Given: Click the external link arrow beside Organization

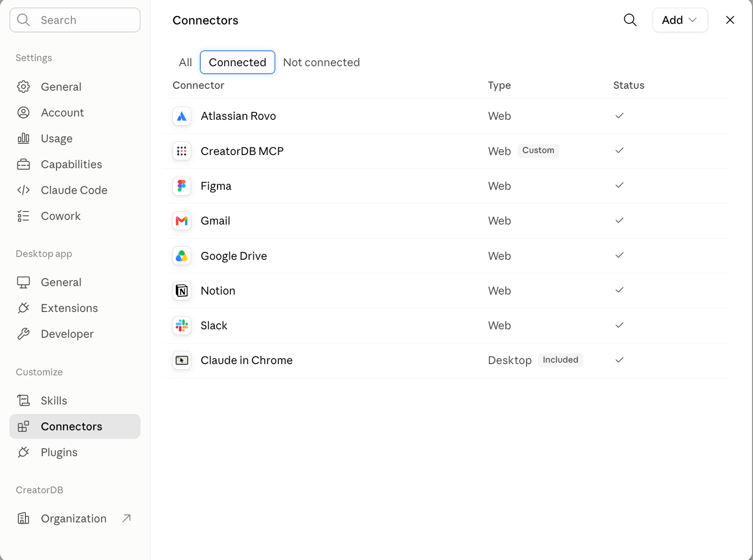Looking at the screenshot, I should (x=126, y=518).
